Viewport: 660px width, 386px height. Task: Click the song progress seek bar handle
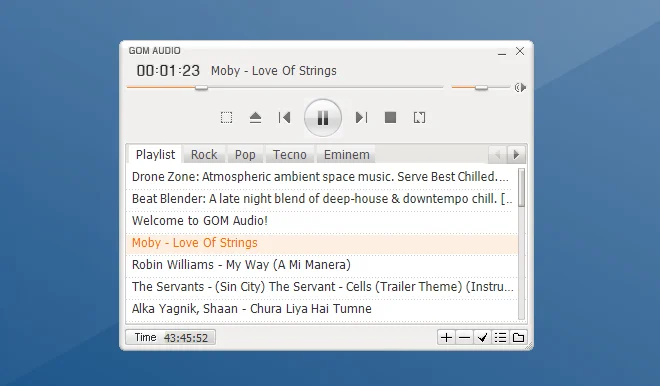(x=201, y=88)
